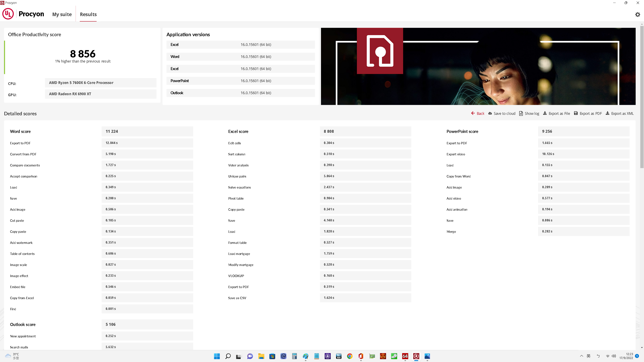Viewport: 644px width, 362px height.
Task: Click Procyon icon in taskbar
Action: [416, 356]
